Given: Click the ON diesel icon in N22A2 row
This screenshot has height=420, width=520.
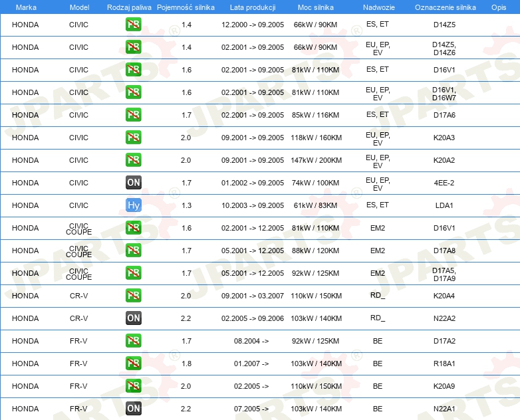Looking at the screenshot, I should click(x=133, y=318).
